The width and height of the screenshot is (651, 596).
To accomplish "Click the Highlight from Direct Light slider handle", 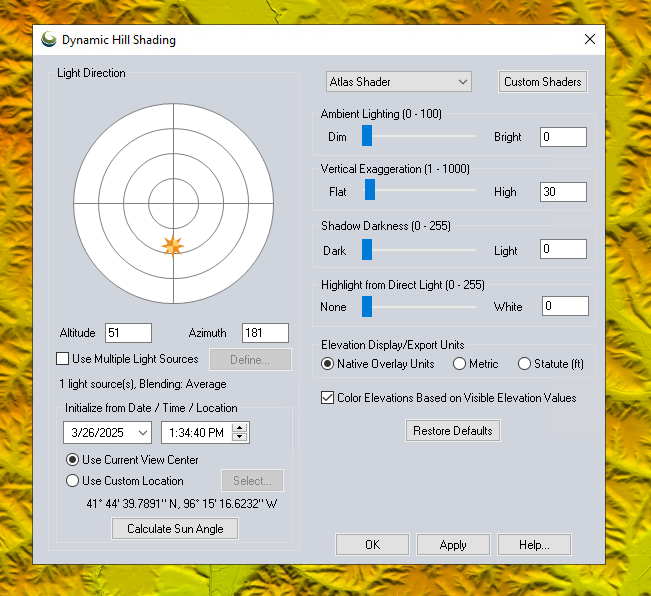I will 367,307.
